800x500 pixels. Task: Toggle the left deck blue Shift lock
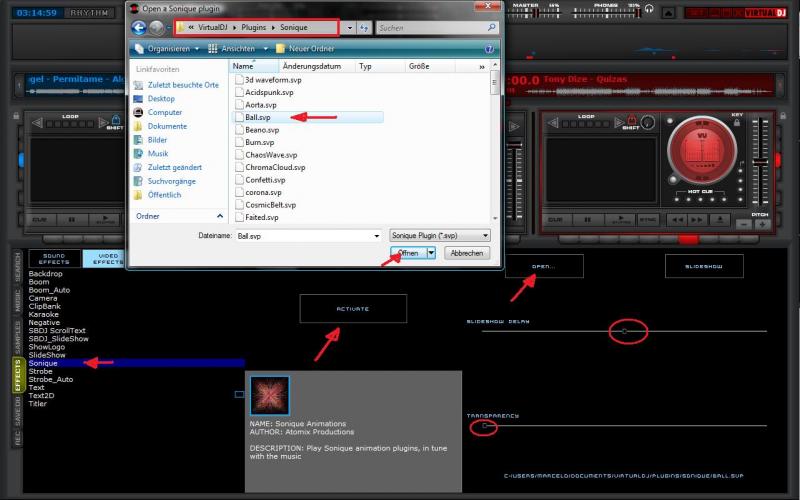[116, 120]
